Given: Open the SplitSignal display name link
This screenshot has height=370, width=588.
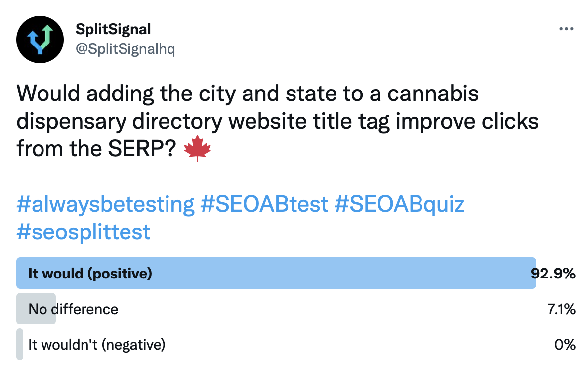Looking at the screenshot, I should tap(113, 29).
